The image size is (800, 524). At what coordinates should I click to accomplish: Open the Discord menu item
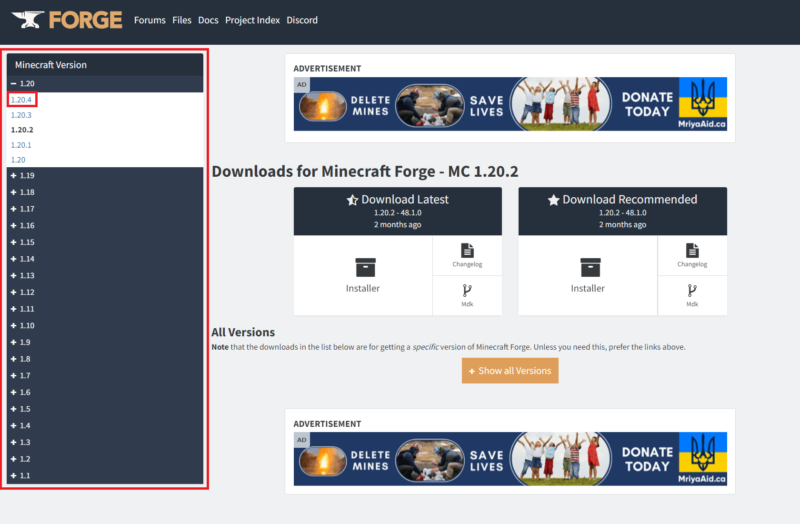[302, 20]
